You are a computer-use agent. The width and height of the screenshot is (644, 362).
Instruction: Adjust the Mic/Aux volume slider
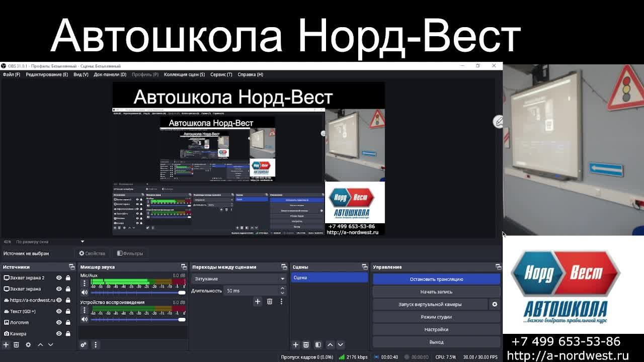click(138, 292)
